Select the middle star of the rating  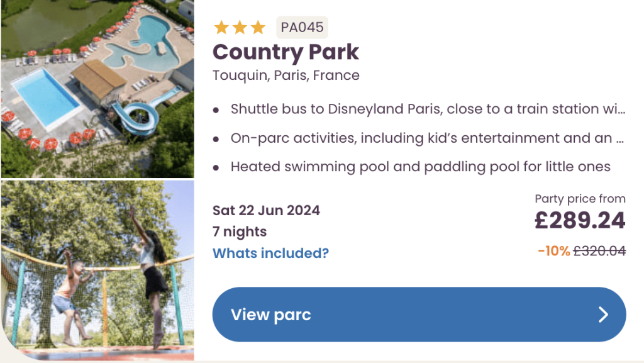240,27
